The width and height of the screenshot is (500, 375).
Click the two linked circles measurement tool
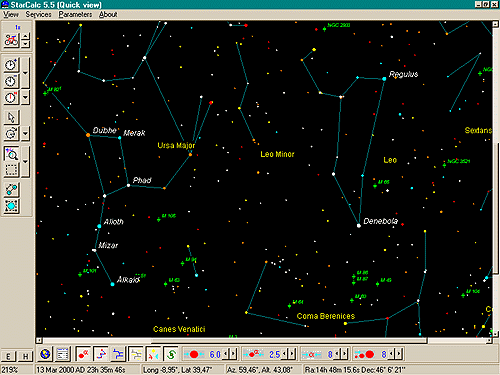11,190
